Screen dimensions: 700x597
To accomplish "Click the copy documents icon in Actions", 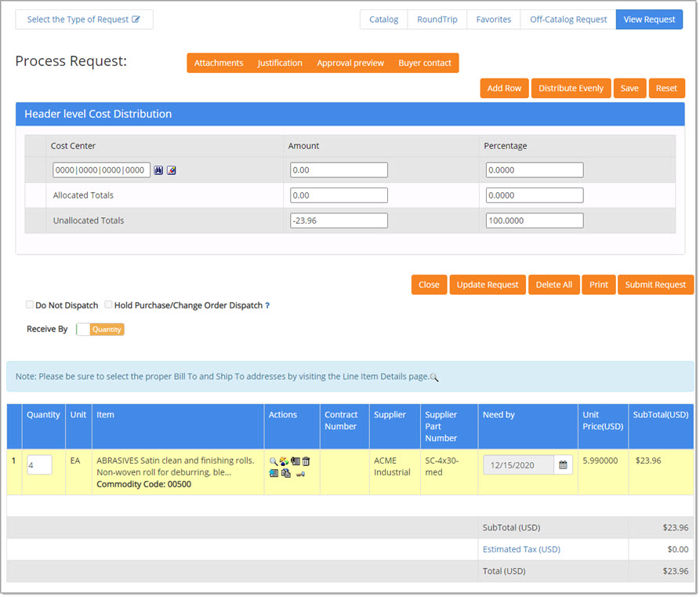I will click(x=286, y=473).
